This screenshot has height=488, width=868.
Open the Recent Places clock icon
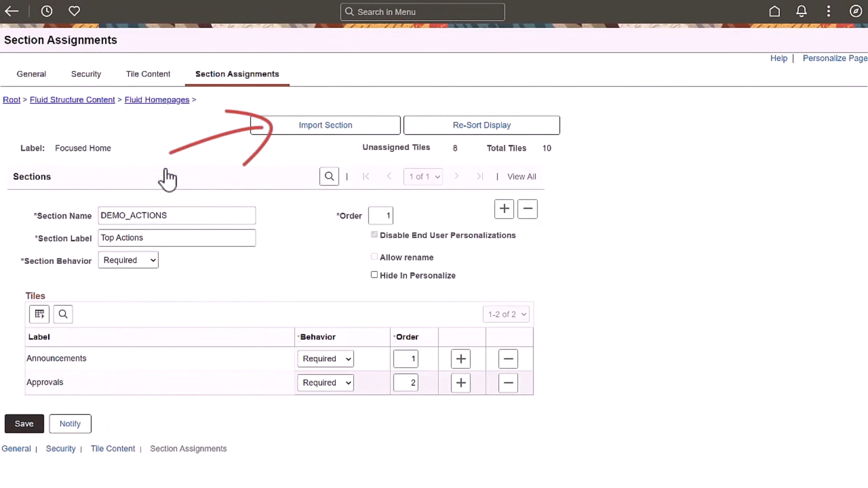pos(47,11)
